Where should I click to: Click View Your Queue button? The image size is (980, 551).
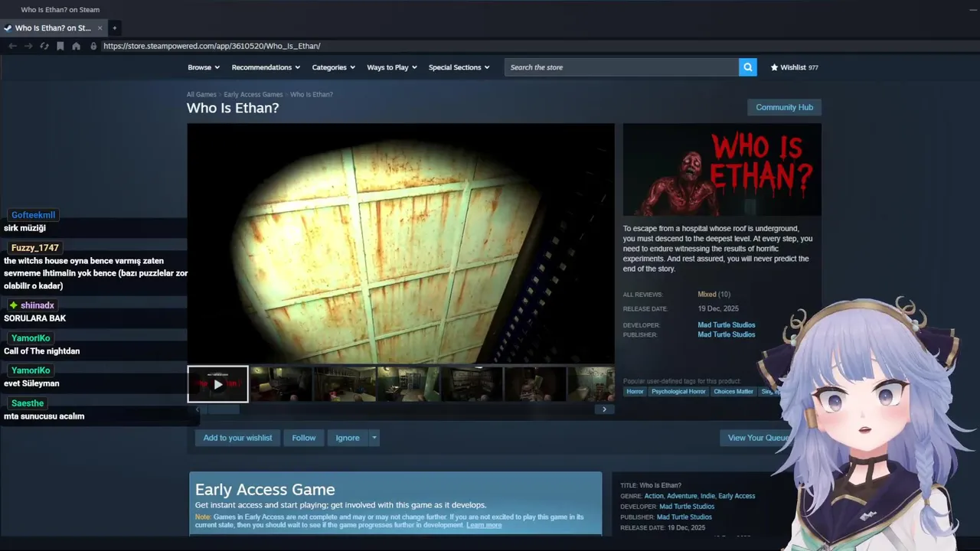(x=758, y=438)
